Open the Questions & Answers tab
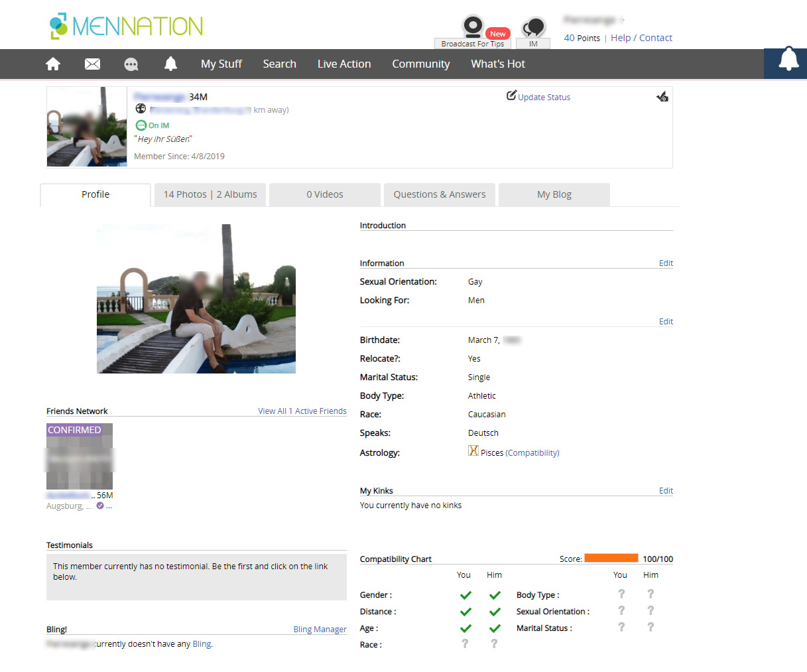The width and height of the screenshot is (807, 672). (440, 194)
